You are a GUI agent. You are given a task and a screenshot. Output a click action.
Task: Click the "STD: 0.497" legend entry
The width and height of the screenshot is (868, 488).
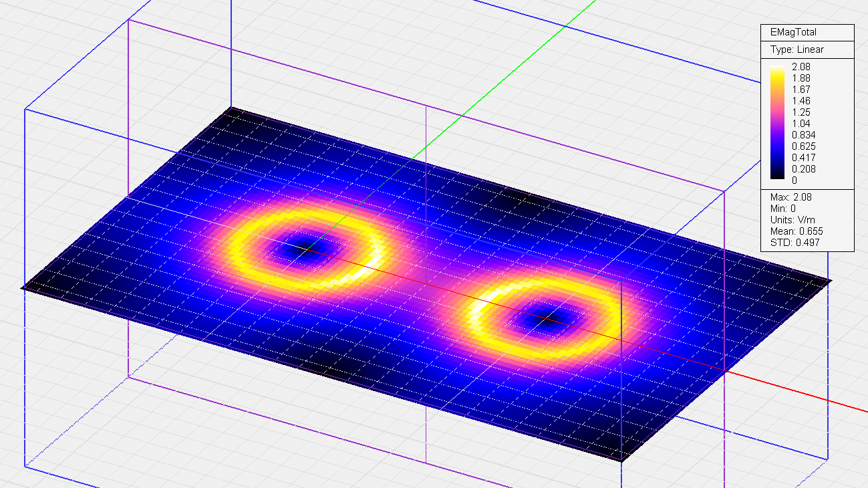click(x=794, y=243)
